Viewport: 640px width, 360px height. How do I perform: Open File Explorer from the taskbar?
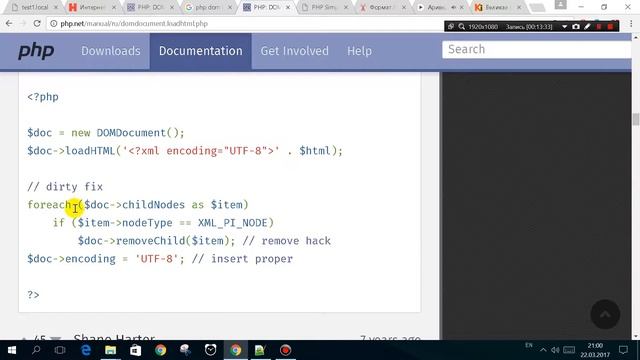[111, 350]
